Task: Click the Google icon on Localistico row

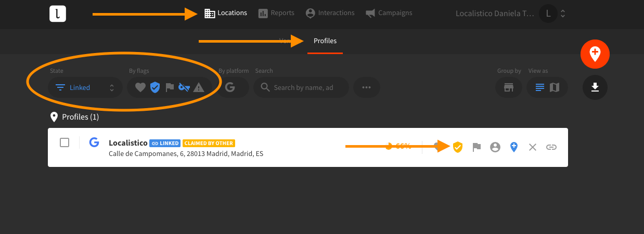Action: [94, 142]
